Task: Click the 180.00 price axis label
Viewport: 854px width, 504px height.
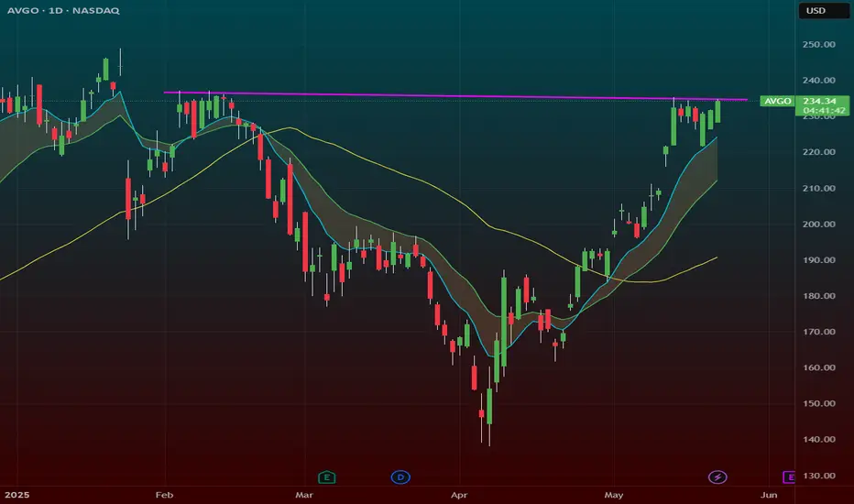Action: coord(818,296)
